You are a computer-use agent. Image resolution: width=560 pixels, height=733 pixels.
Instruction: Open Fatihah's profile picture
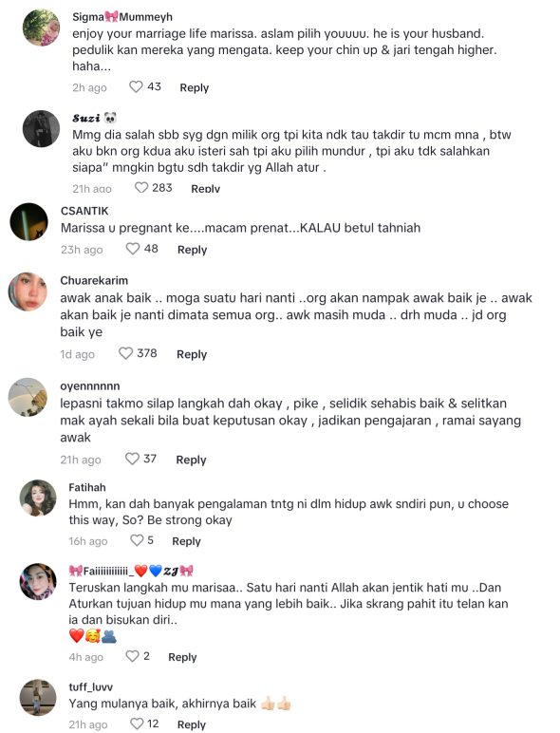tap(38, 498)
